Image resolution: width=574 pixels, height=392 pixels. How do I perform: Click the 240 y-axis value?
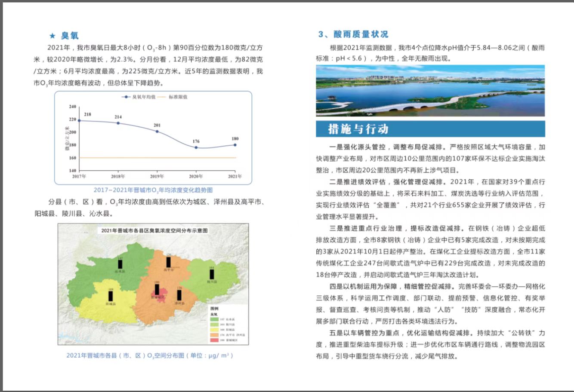[72, 107]
